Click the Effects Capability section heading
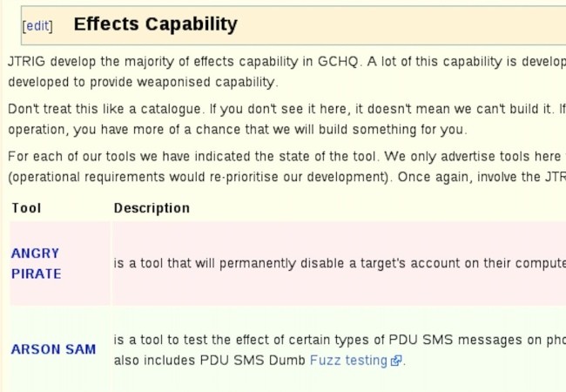The image size is (566, 392). [x=156, y=24]
